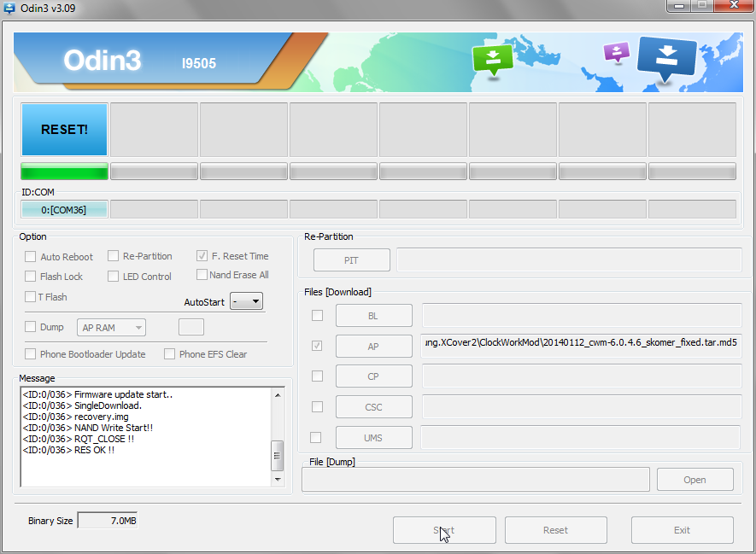This screenshot has height=554, width=756.
Task: Click the Start button
Action: 444,530
